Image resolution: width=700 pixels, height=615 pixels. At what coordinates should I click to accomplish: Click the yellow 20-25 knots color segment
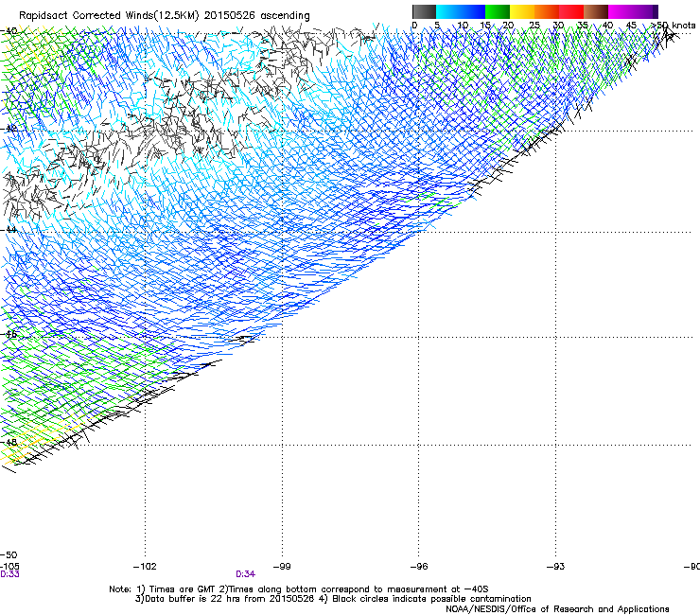click(522, 11)
